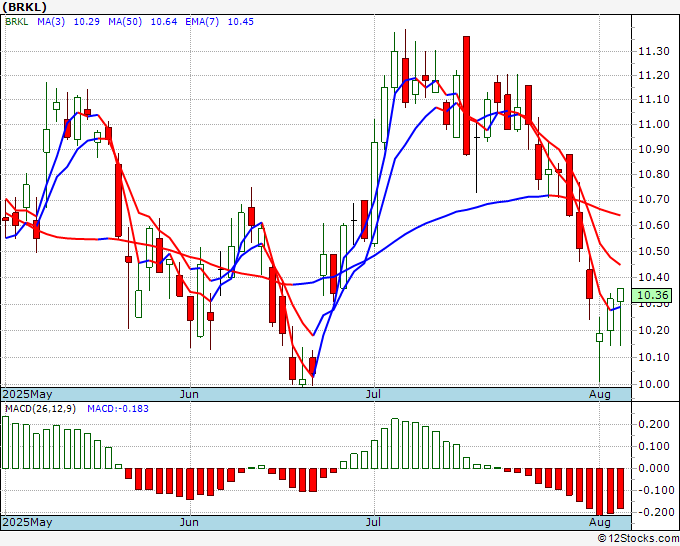Click the 10.90 price axis label
The image size is (680, 546).
click(654, 150)
